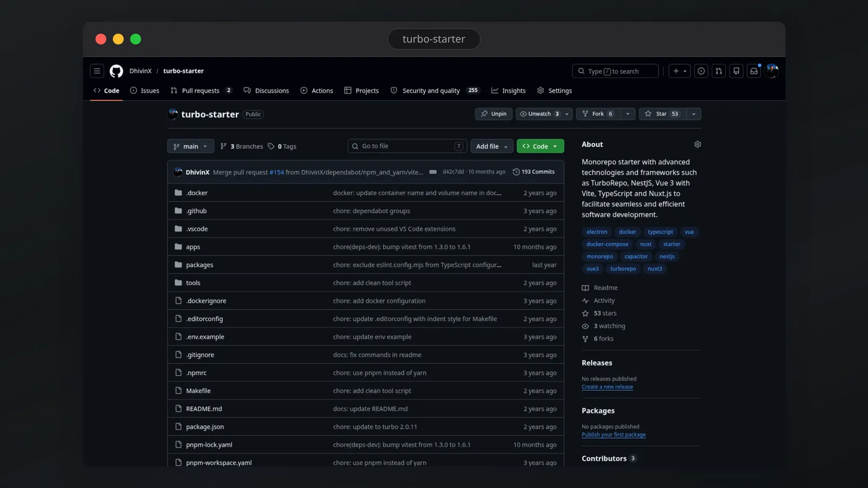Switch to the Actions tab
Image resolution: width=868 pixels, height=488 pixels.
(317, 91)
